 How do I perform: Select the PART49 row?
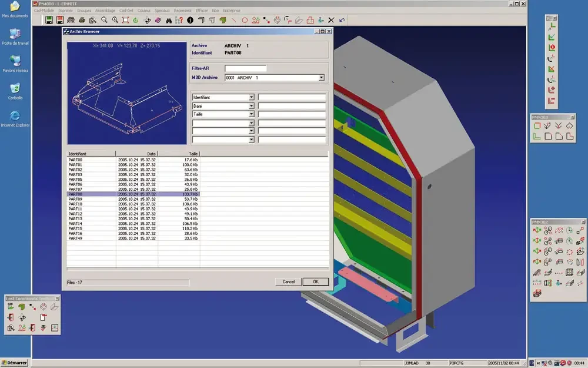point(133,238)
